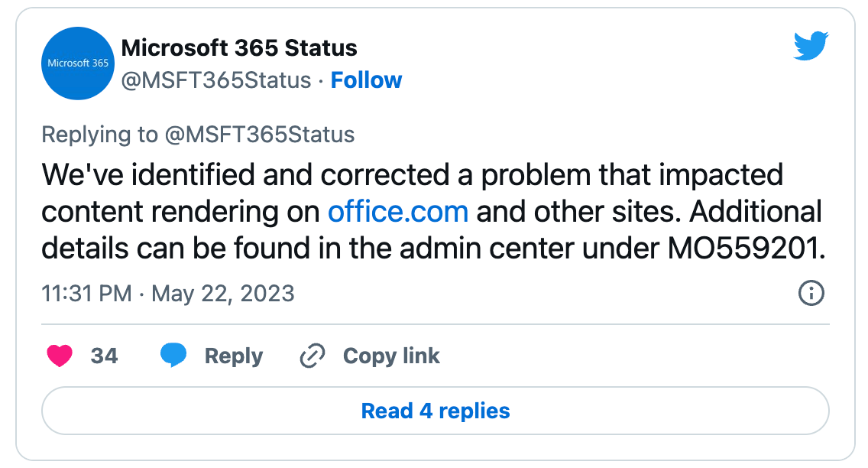
Task: Click the tweet's first line of text
Action: tap(412, 175)
